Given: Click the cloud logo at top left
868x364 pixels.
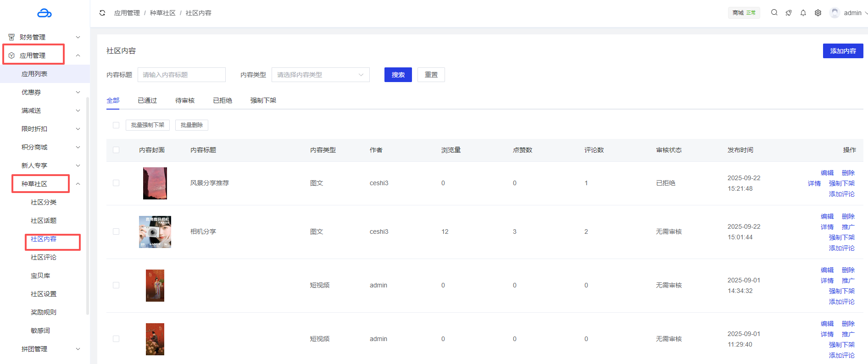Looking at the screenshot, I should (x=45, y=13).
